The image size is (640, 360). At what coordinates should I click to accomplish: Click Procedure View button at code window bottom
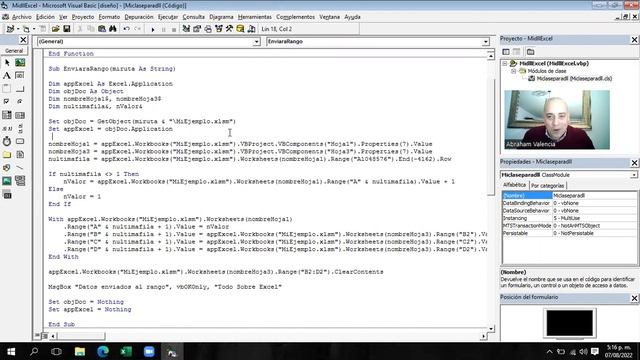click(37, 336)
